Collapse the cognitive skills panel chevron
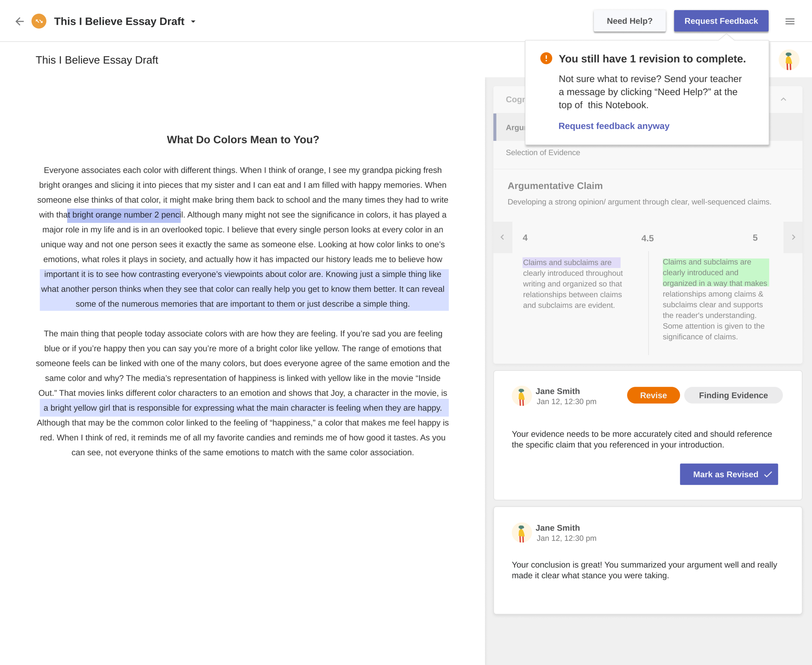Viewport: 812px width, 665px height. click(x=783, y=100)
